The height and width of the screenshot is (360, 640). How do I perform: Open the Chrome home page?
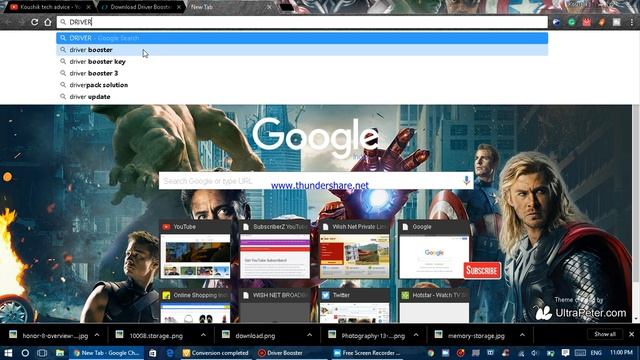coord(48,22)
